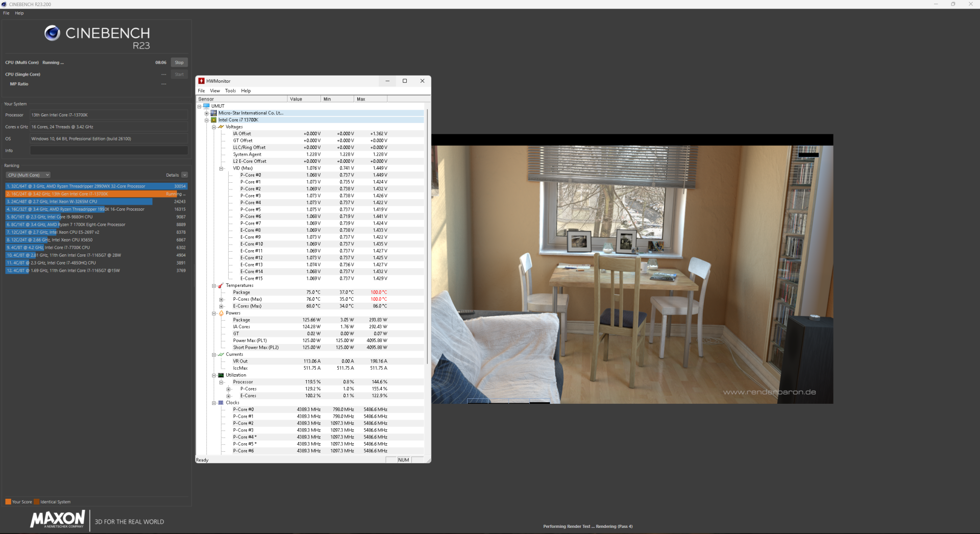Expand P-Cores (Max) temperatures
This screenshot has width=980, height=534.
click(222, 299)
